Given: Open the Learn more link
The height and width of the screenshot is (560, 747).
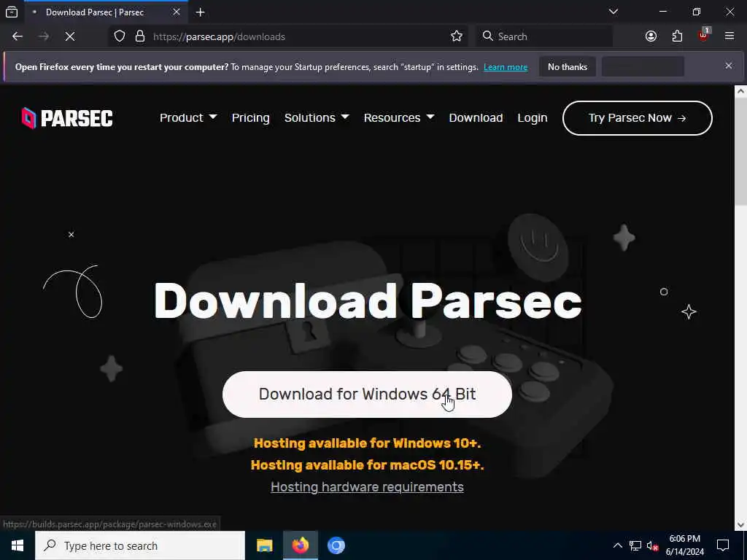Looking at the screenshot, I should (x=506, y=67).
